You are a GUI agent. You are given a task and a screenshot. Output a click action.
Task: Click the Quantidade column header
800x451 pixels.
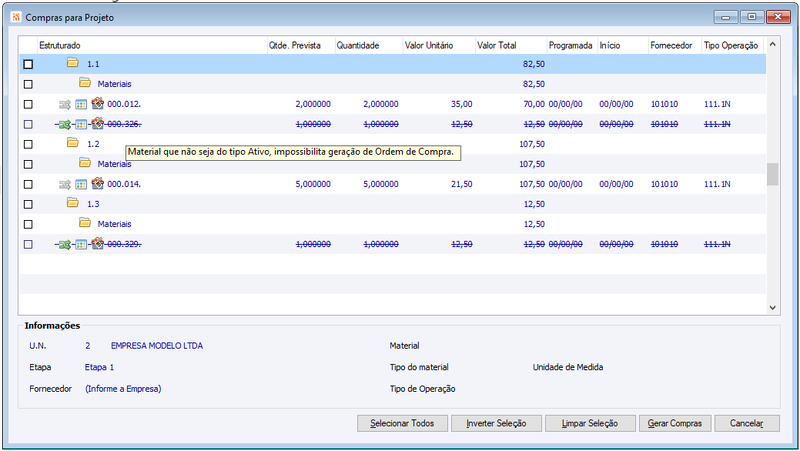click(369, 45)
